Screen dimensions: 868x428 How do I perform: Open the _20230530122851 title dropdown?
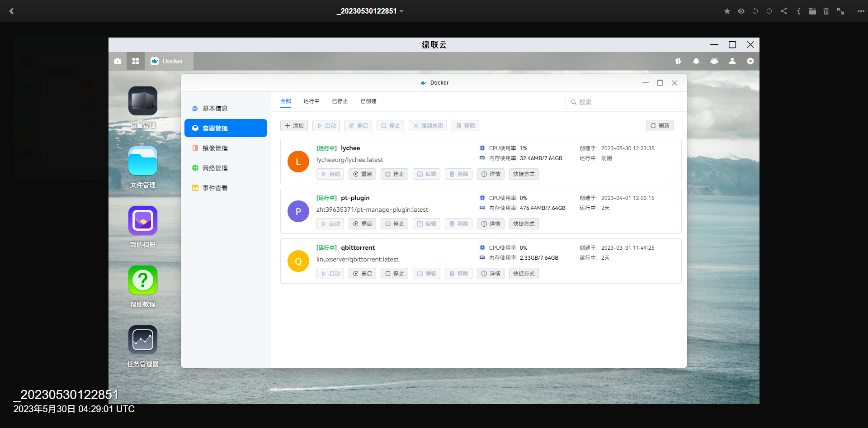pyautogui.click(x=370, y=11)
